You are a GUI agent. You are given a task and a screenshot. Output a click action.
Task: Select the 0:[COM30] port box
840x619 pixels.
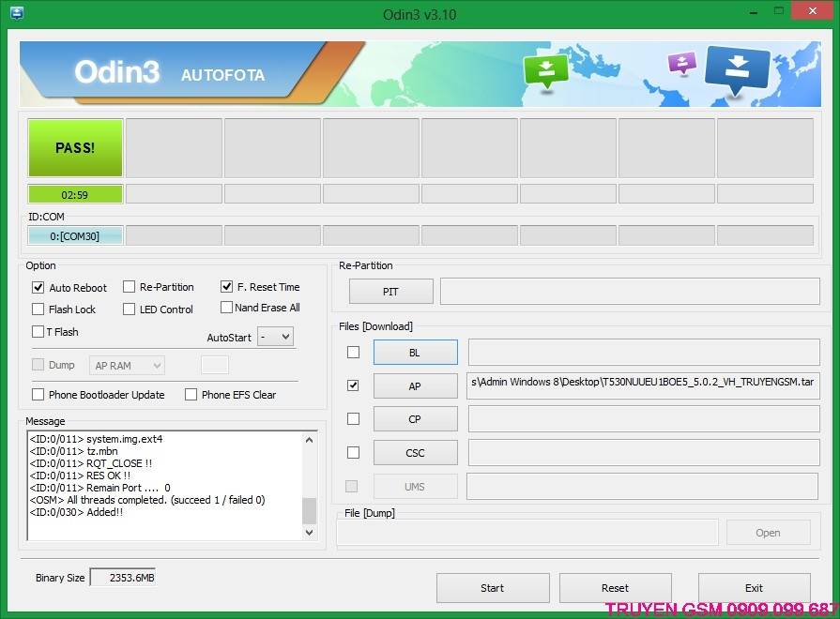(75, 235)
